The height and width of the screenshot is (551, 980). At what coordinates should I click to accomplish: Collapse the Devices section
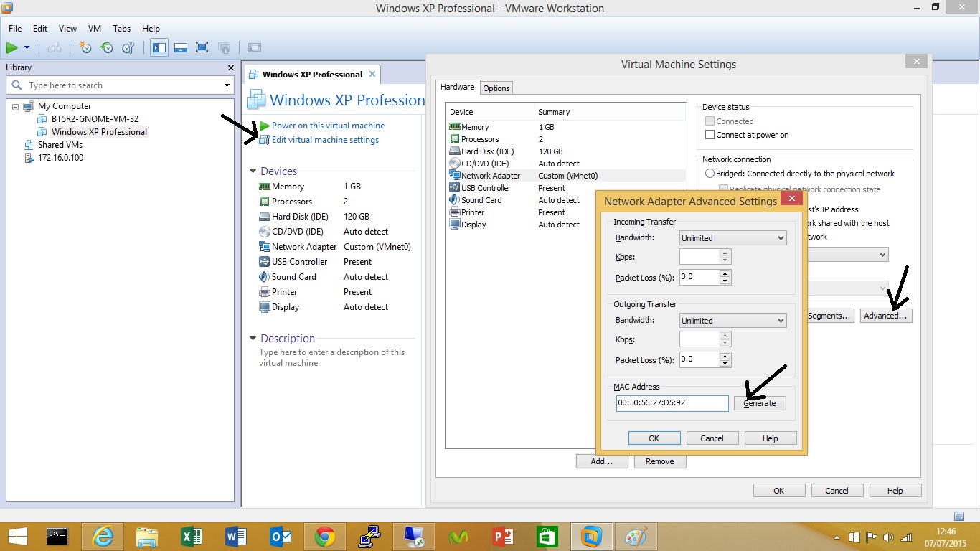click(253, 171)
